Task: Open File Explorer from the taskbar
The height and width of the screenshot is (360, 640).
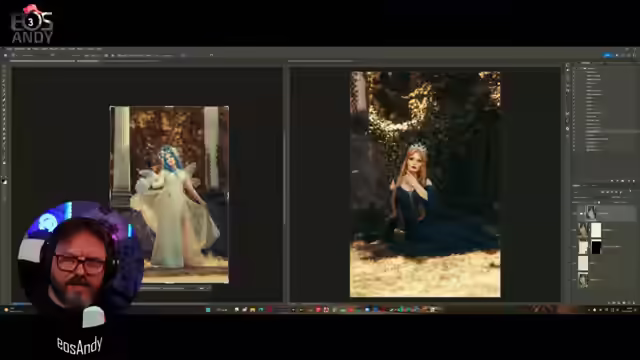Action: click(x=253, y=310)
